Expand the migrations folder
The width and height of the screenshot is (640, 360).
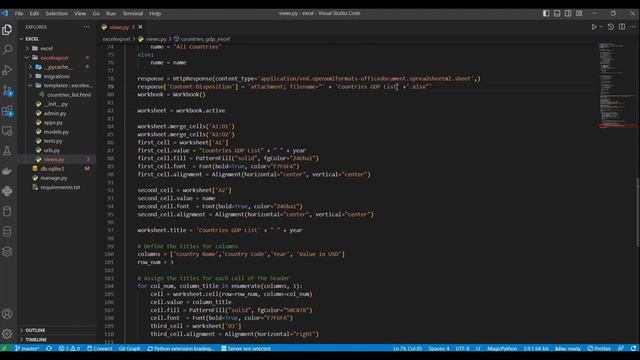pos(56,76)
